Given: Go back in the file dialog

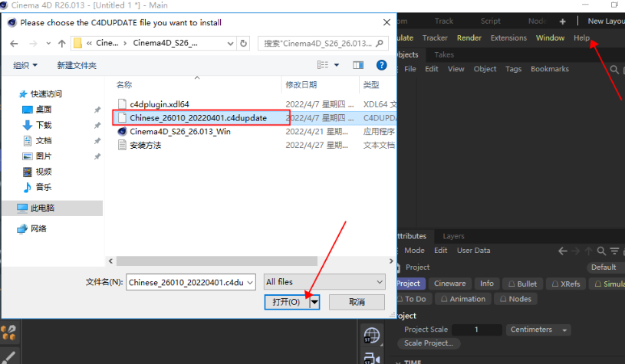Looking at the screenshot, I should tap(14, 44).
